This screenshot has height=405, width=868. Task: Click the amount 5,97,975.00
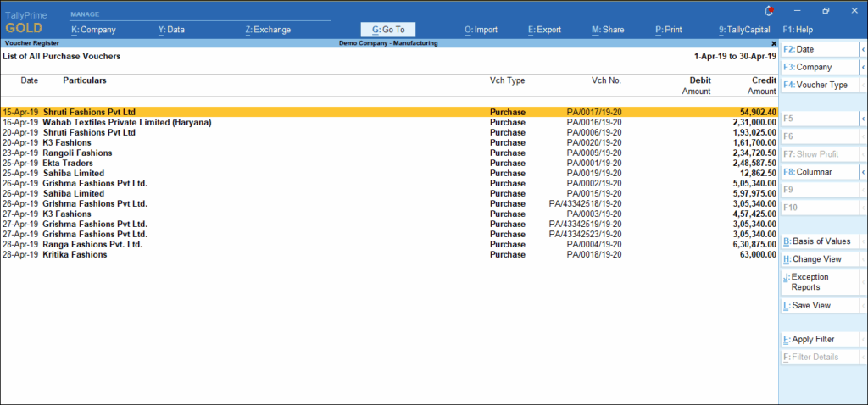click(x=754, y=194)
